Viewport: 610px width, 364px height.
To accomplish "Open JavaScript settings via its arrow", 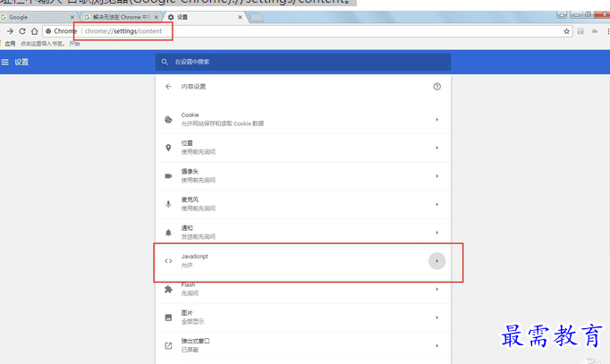I will pyautogui.click(x=436, y=261).
